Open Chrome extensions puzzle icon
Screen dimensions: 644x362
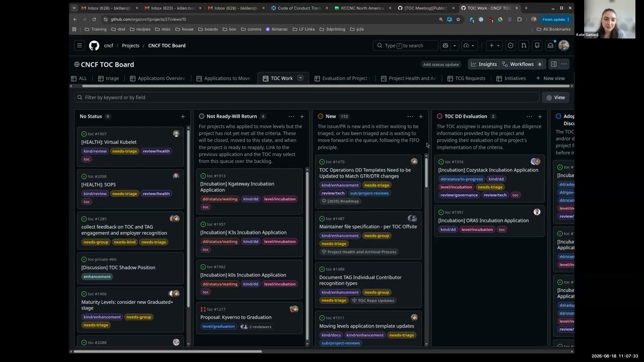click(x=520, y=20)
